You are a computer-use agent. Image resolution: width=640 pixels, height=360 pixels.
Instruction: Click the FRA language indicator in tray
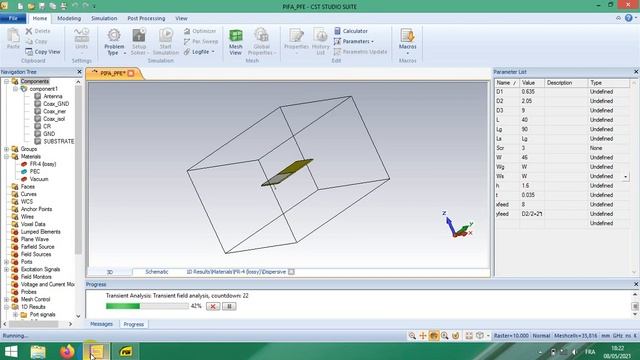[590, 352]
